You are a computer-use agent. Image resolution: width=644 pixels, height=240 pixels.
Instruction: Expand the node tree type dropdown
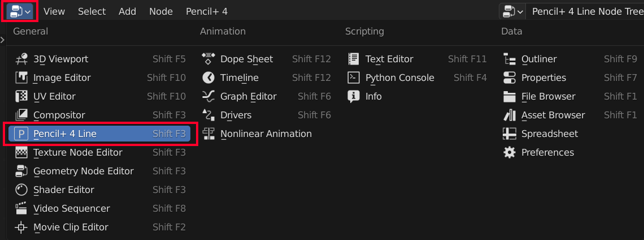pos(512,11)
